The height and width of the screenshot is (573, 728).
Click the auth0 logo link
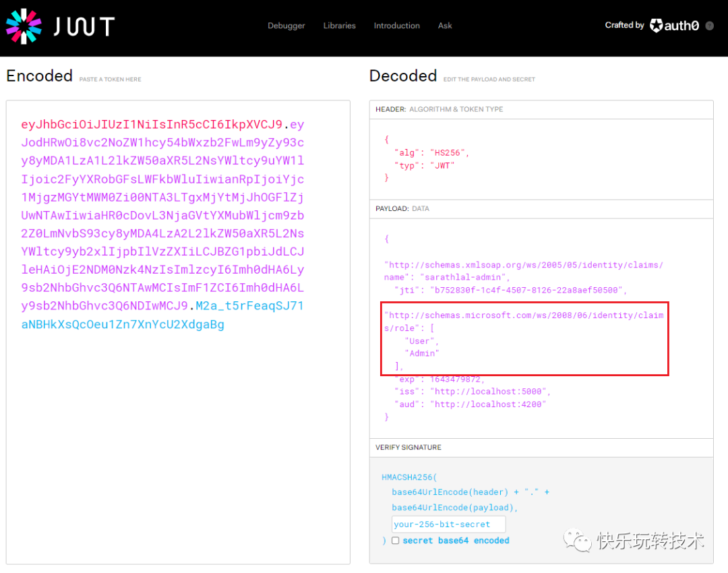tap(674, 26)
